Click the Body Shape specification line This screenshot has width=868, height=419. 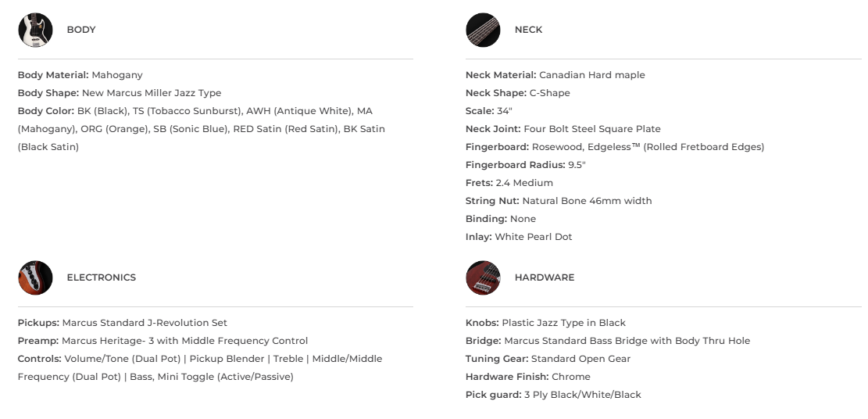pos(119,93)
